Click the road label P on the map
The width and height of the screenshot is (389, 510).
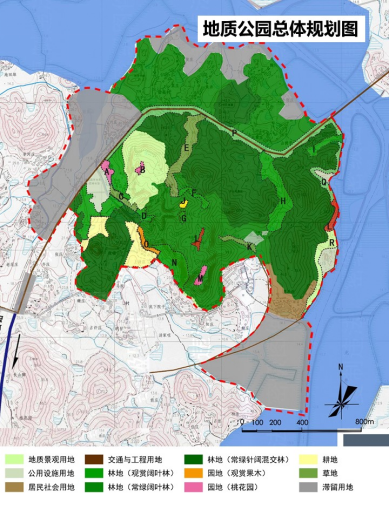point(234,134)
